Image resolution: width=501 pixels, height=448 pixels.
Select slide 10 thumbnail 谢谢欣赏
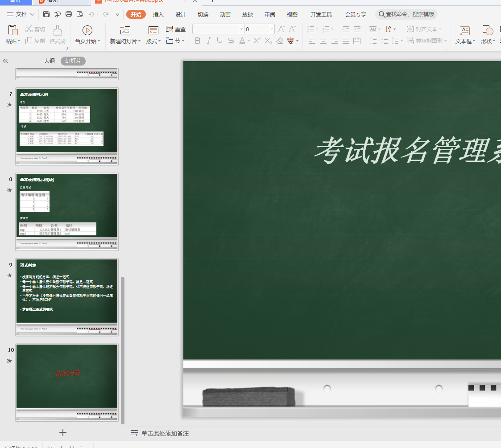coord(67,382)
